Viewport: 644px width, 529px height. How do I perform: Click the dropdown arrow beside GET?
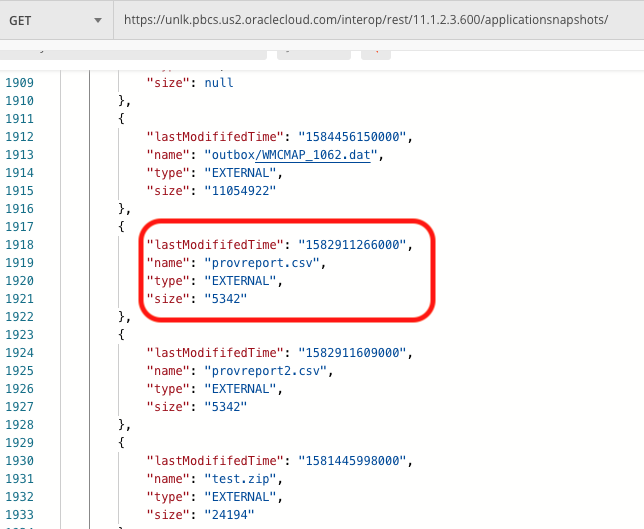(97, 20)
